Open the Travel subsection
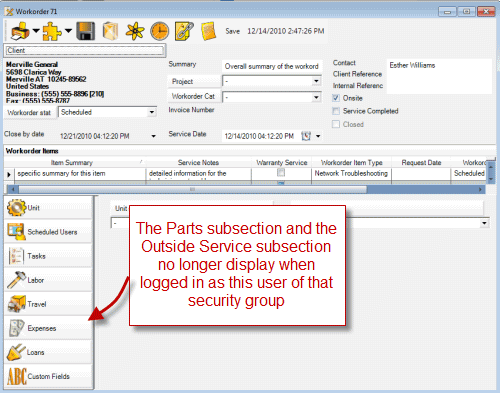The image size is (500, 393). (x=48, y=304)
